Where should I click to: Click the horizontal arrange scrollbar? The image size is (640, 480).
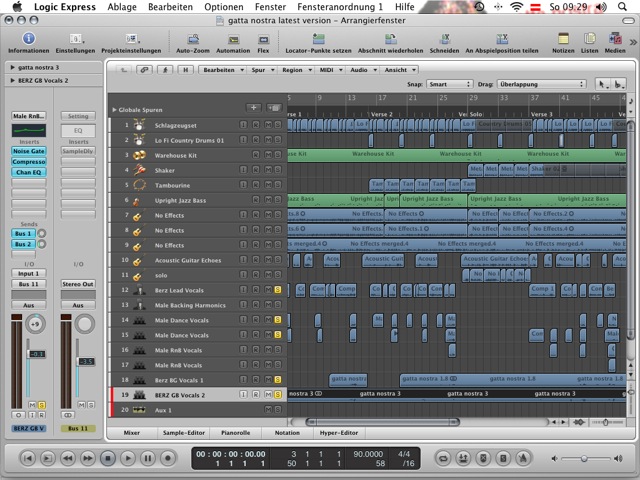pos(382,422)
